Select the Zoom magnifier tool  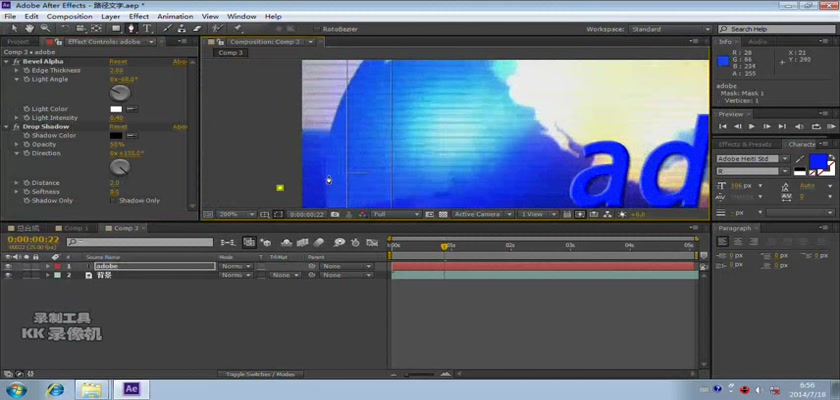click(45, 28)
